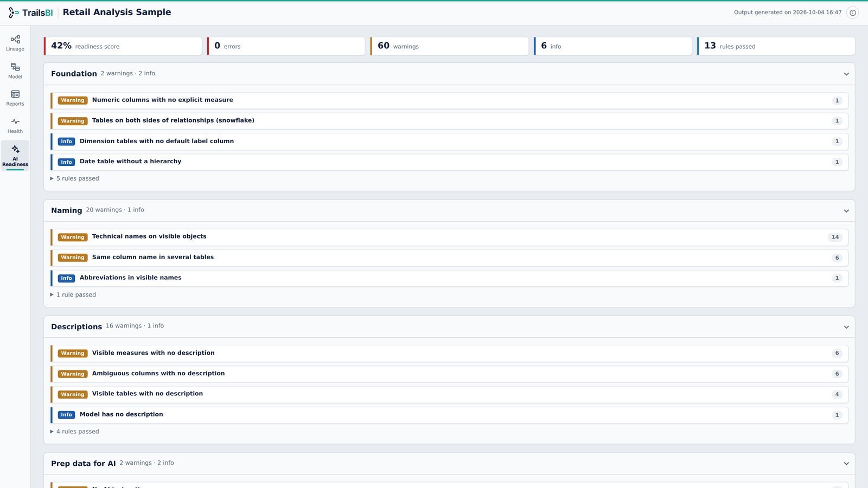Viewport: 868px width, 488px height.
Task: Click the 6 info summary card
Action: (x=612, y=46)
